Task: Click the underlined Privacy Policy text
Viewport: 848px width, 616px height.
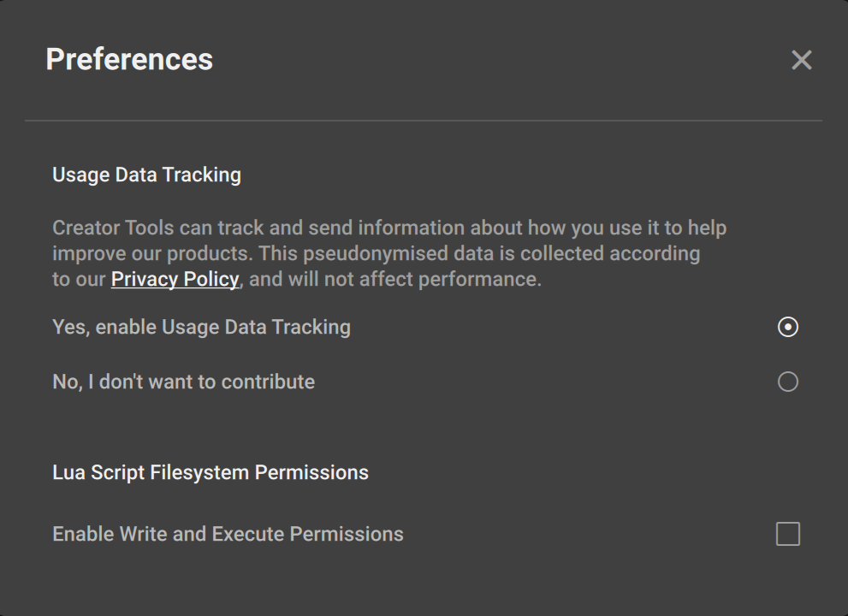Action: [175, 279]
